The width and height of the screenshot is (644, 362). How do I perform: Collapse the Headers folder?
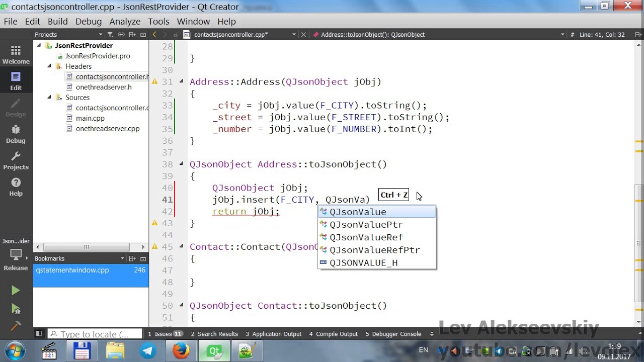point(49,66)
